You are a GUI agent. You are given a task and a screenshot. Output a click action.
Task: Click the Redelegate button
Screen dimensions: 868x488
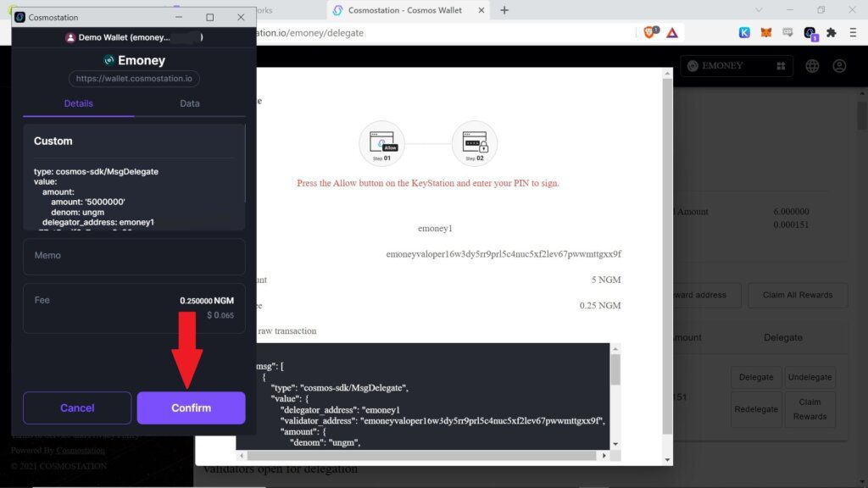pyautogui.click(x=756, y=409)
